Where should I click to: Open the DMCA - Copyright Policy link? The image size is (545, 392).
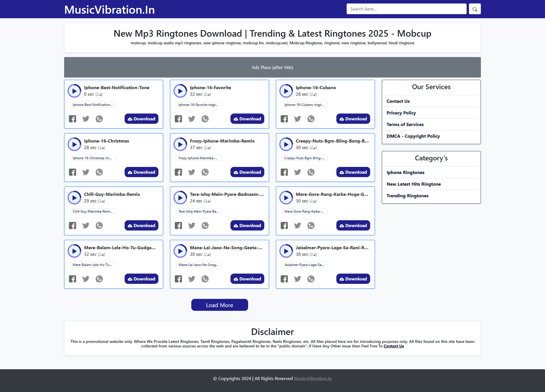[x=413, y=136]
